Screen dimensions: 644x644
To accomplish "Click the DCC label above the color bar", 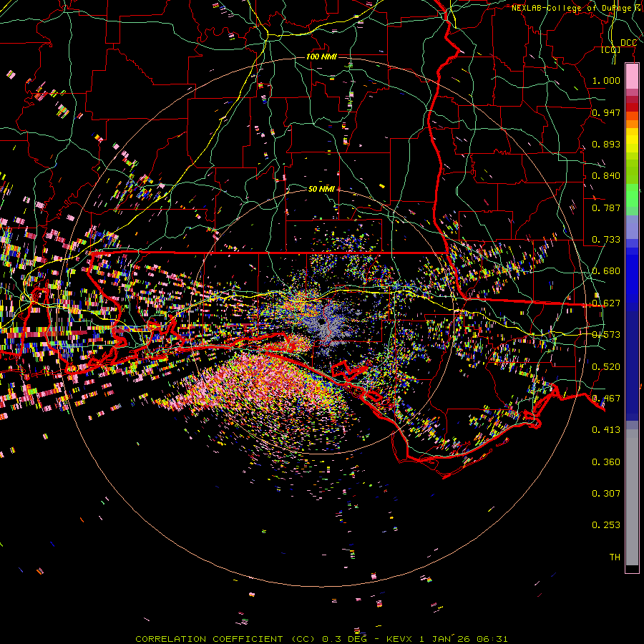I will pos(628,43).
